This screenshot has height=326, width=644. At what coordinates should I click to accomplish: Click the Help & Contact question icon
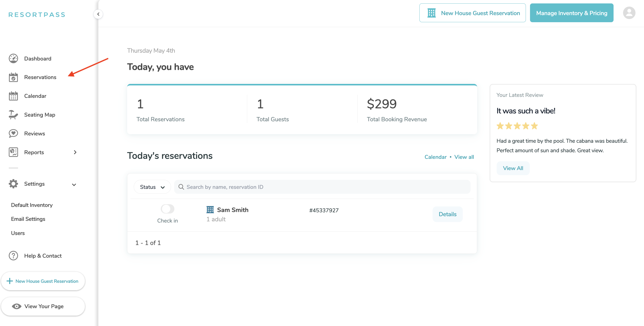click(13, 256)
